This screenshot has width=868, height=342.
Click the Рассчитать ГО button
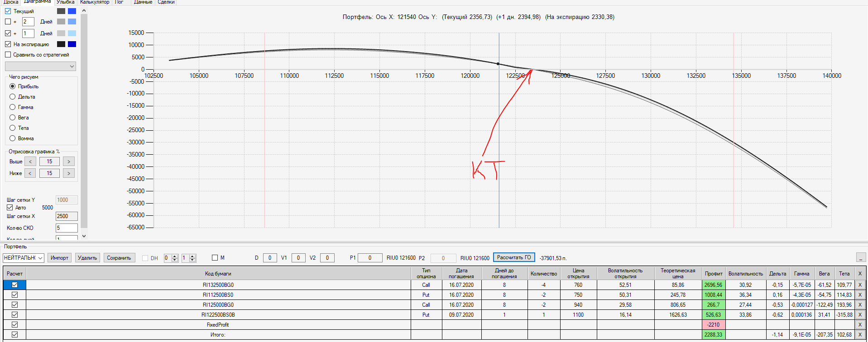coord(514,257)
